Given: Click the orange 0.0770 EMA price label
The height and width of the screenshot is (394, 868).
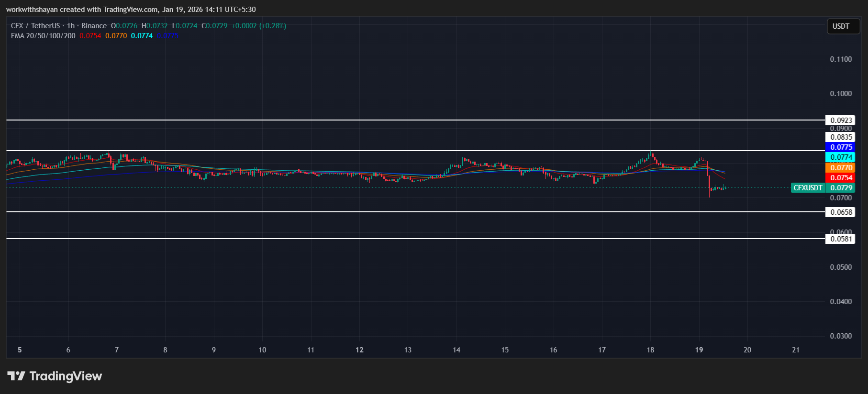Looking at the screenshot, I should [841, 168].
